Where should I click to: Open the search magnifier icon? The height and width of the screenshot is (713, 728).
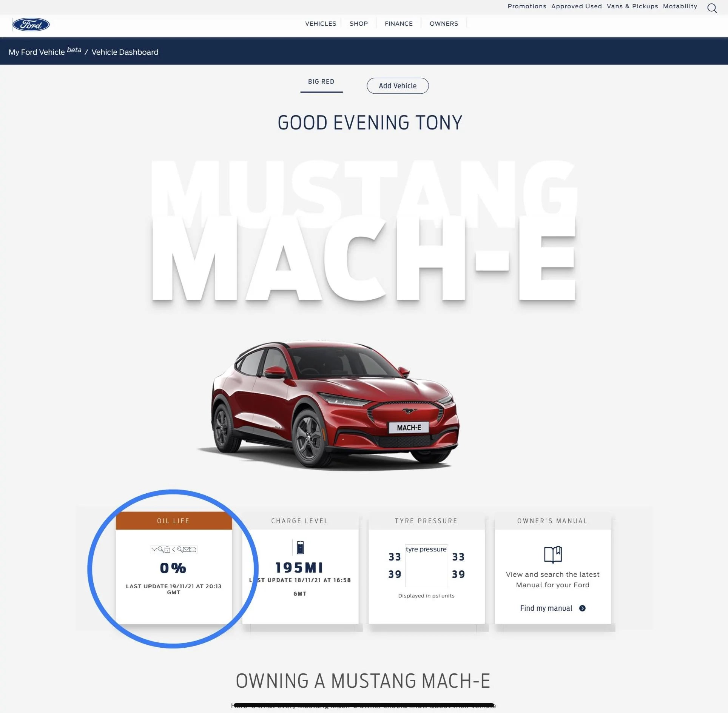pos(712,8)
